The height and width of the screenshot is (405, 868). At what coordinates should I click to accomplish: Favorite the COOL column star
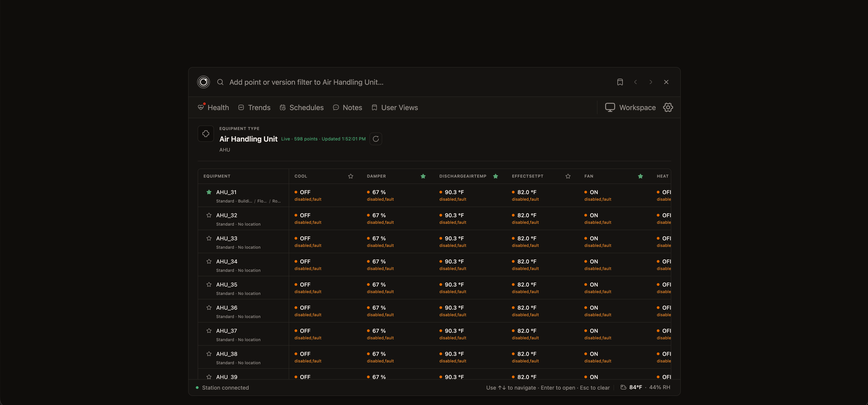point(351,176)
